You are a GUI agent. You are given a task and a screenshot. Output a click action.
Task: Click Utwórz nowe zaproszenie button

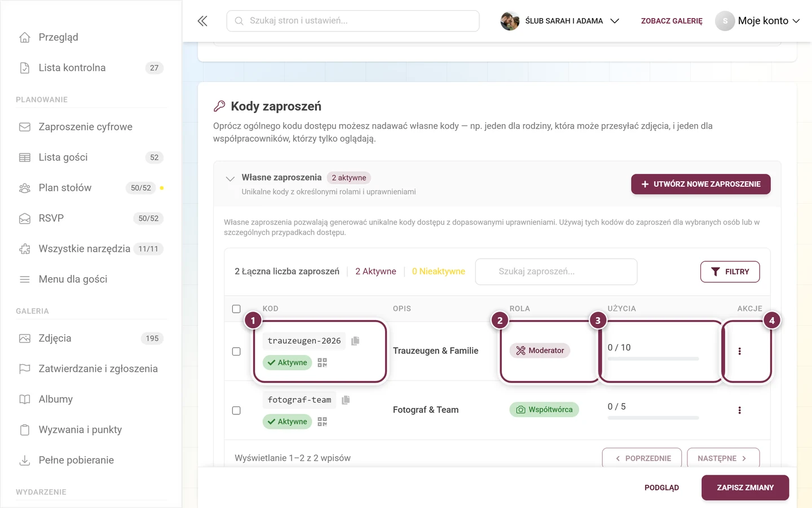[700, 184]
